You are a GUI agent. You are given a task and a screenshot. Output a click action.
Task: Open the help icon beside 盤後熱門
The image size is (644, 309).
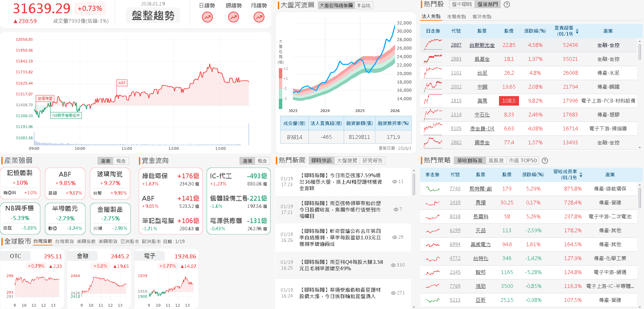[506, 4]
